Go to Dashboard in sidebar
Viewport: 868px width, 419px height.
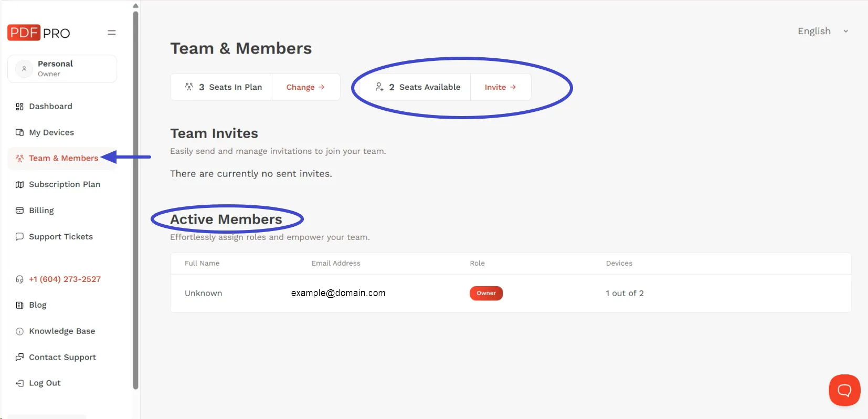(x=50, y=106)
